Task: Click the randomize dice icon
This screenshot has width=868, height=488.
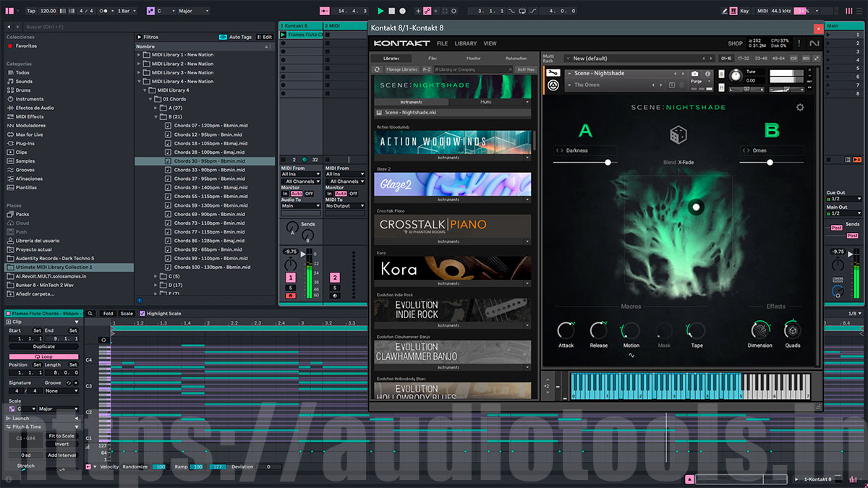Action: click(x=678, y=134)
